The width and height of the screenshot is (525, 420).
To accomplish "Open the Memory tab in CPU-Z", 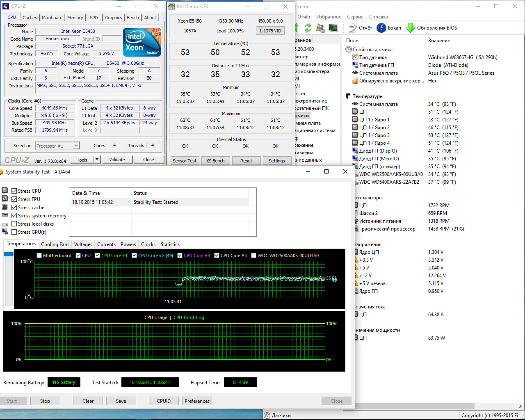I will (75, 18).
